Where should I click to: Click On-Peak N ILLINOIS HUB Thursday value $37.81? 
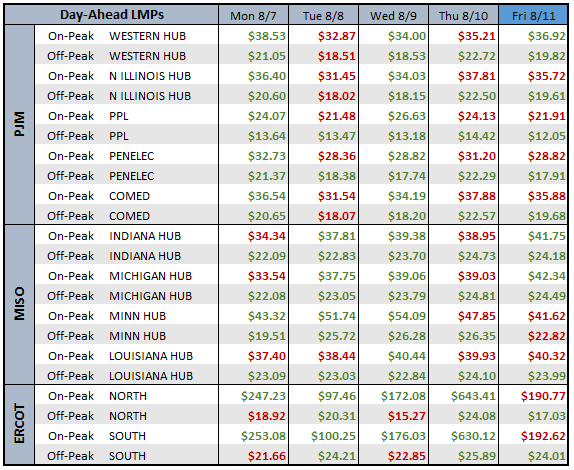click(477, 76)
